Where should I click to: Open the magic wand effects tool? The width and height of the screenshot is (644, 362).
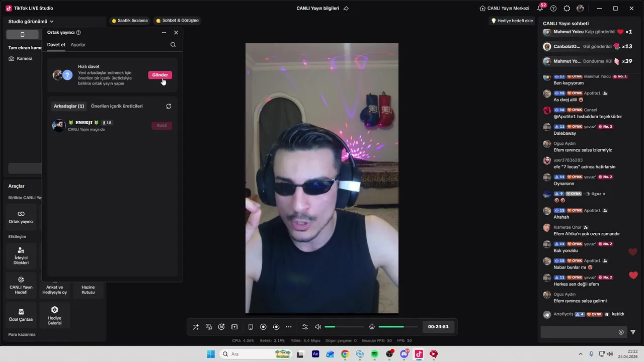pos(196,327)
